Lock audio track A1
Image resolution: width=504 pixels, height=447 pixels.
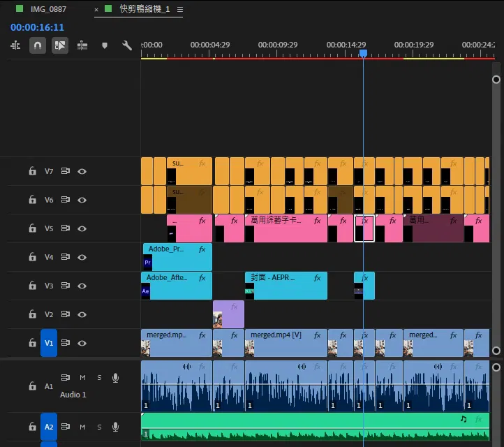pyautogui.click(x=33, y=386)
